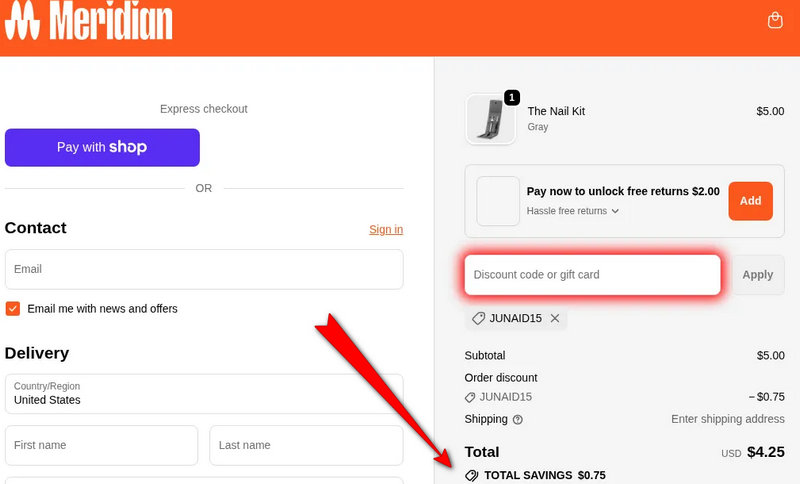This screenshot has width=800, height=484.
Task: Click the Last name field
Action: [306, 445]
